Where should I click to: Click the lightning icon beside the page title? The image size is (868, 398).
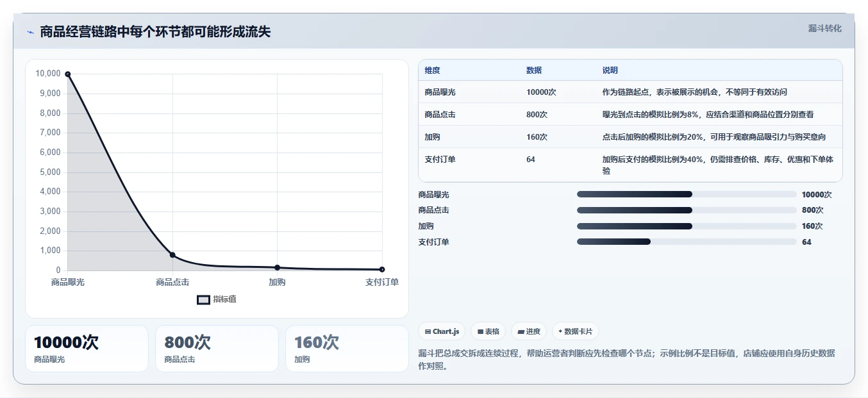tap(30, 32)
